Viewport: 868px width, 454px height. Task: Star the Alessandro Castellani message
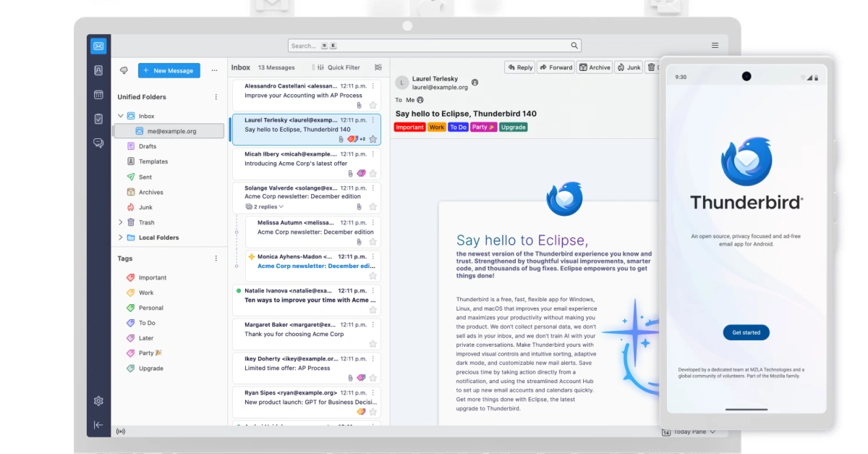[x=373, y=105]
